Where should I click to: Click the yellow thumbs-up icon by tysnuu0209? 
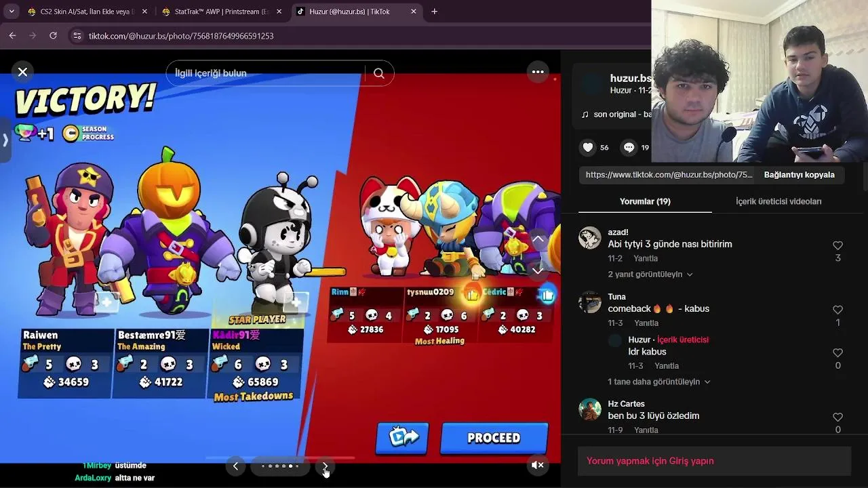(472, 294)
